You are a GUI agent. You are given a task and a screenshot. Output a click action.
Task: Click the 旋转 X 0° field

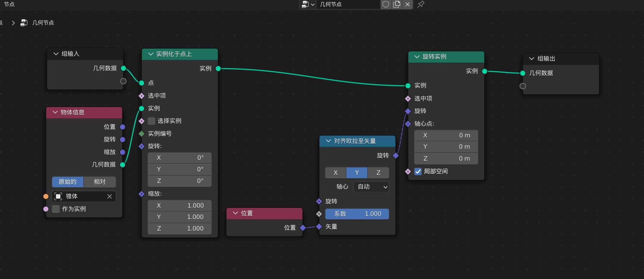coord(180,158)
